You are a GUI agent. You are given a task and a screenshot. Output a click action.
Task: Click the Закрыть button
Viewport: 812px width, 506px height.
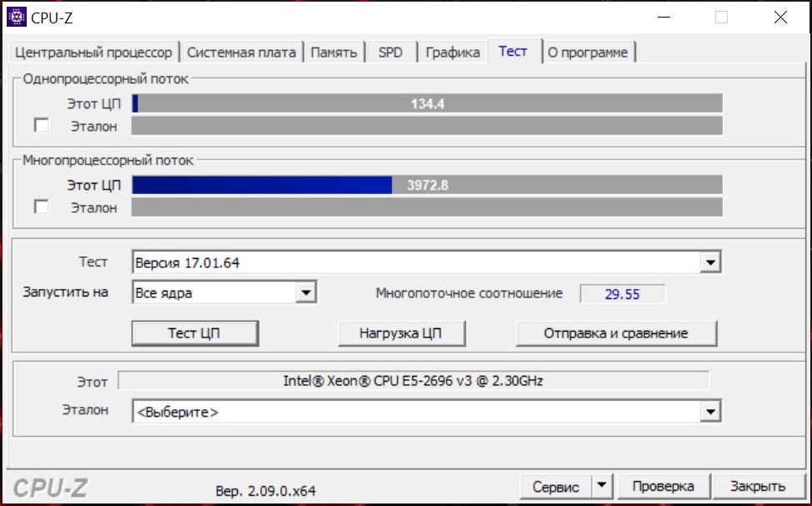(x=758, y=487)
